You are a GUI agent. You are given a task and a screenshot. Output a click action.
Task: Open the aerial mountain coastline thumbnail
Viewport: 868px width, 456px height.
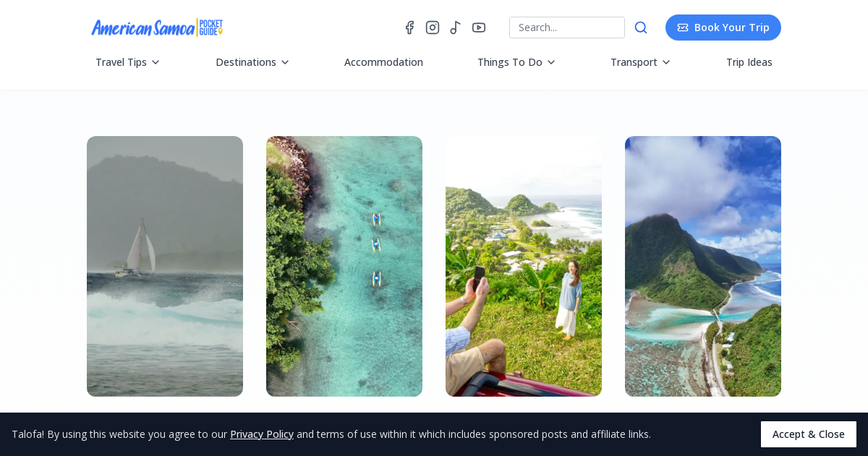click(703, 266)
